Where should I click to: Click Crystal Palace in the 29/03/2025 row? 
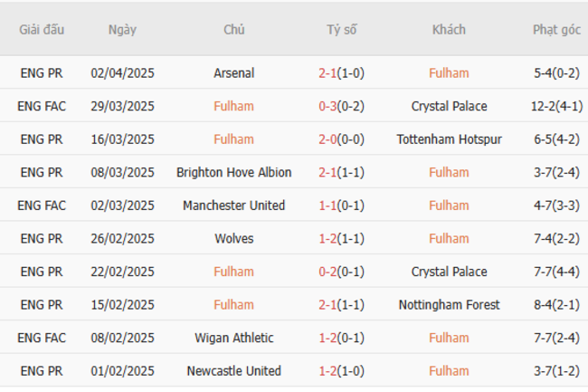[449, 107]
